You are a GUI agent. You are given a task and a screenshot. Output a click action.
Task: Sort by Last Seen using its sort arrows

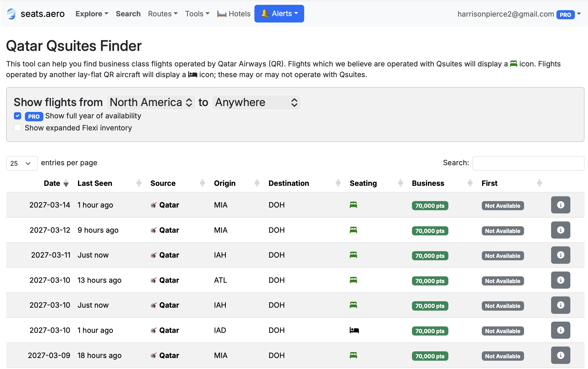point(139,183)
